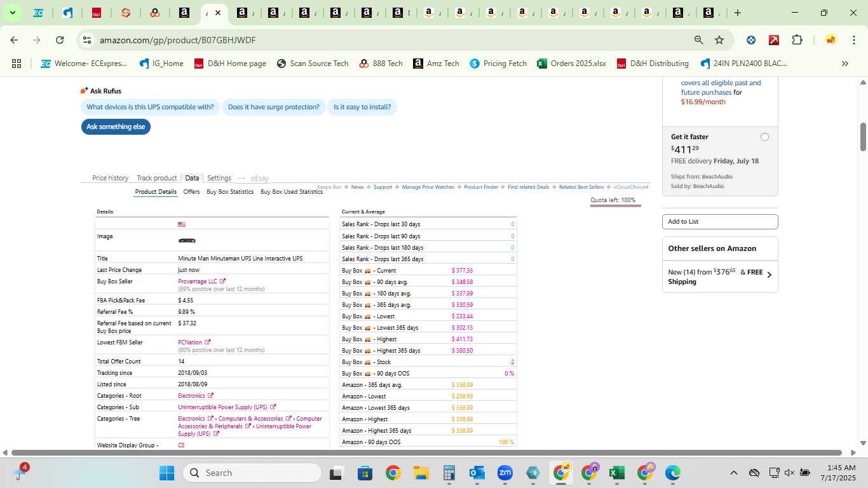Click the browser forward arrow

tap(37, 40)
